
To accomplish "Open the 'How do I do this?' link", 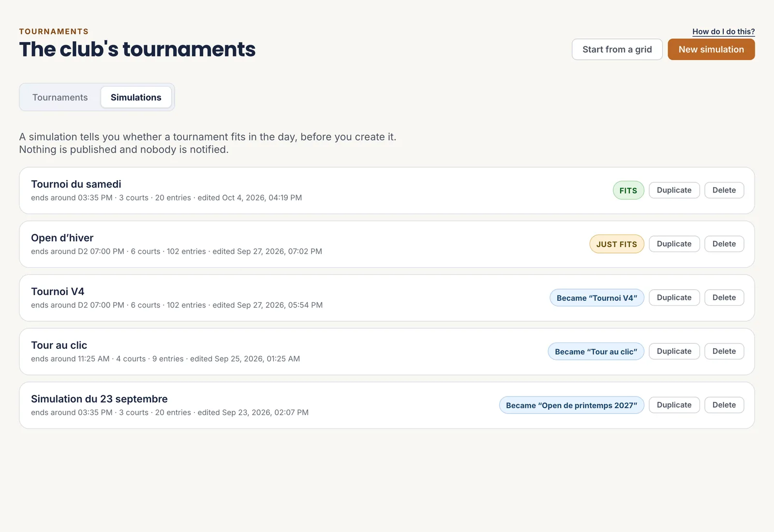I will [723, 31].
